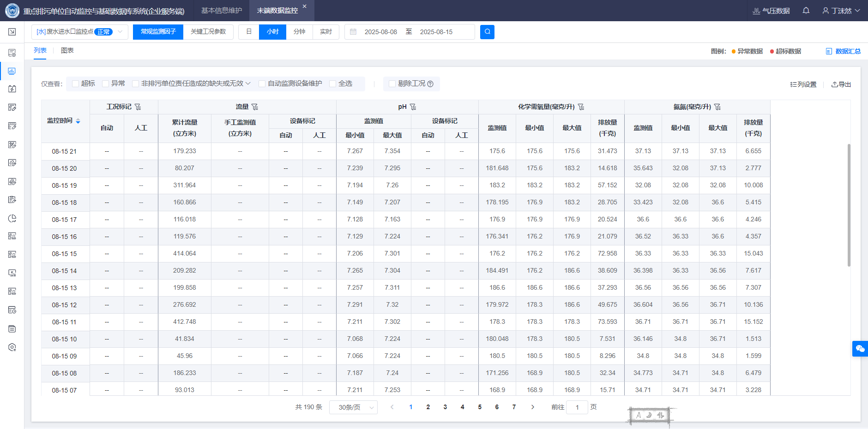868x429 pixels.
Task: Click the 剔除工况 help question icon
Action: (430, 84)
